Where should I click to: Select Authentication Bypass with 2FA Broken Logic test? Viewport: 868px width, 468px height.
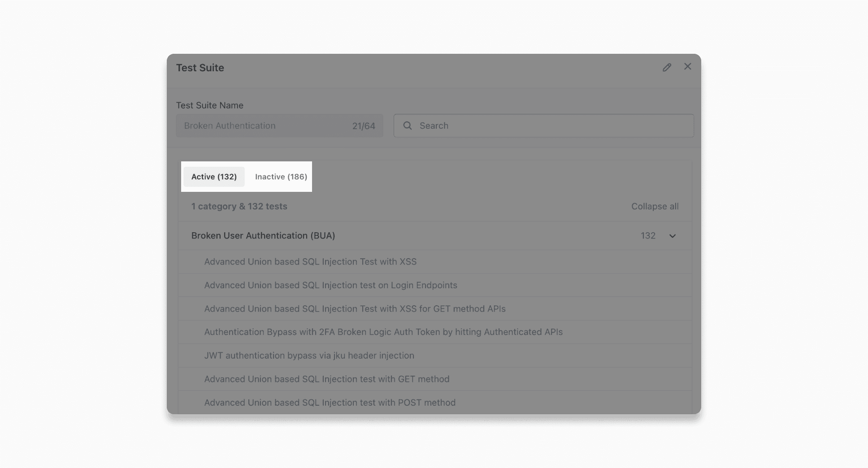tap(435, 332)
